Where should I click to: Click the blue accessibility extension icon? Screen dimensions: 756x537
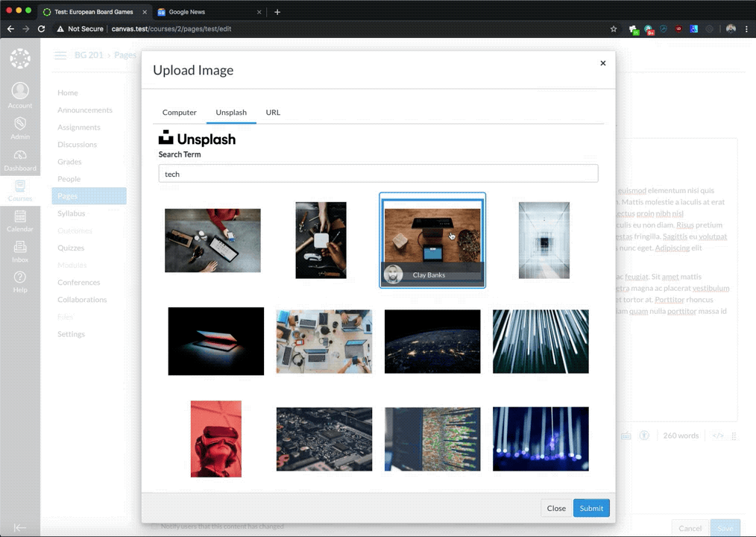tap(694, 29)
